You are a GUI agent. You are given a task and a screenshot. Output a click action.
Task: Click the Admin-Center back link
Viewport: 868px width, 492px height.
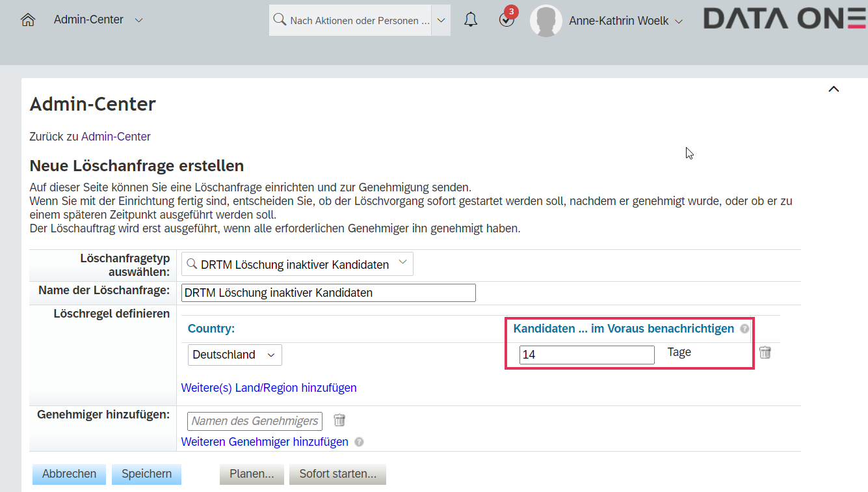(116, 137)
